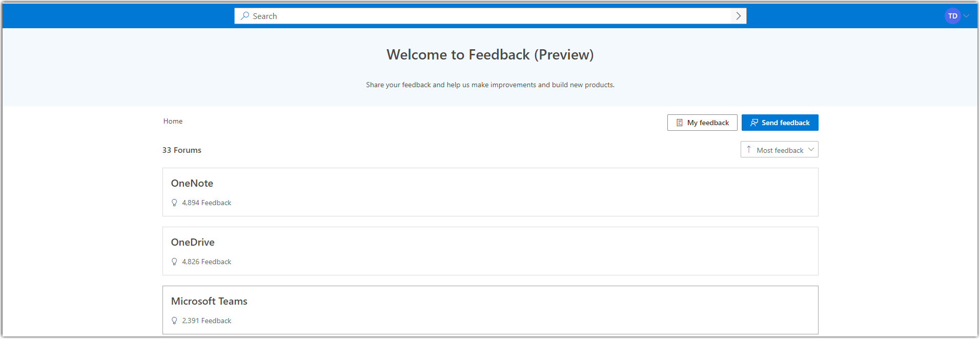Click the Send feedback button
Screen dimensions: 980x339
coord(780,123)
